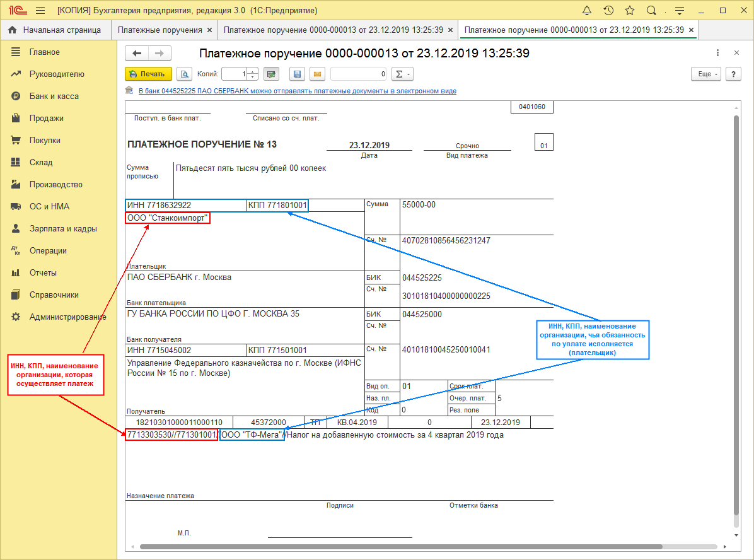Navigate back with left arrow button
The width and height of the screenshot is (754, 560).
coord(137,54)
